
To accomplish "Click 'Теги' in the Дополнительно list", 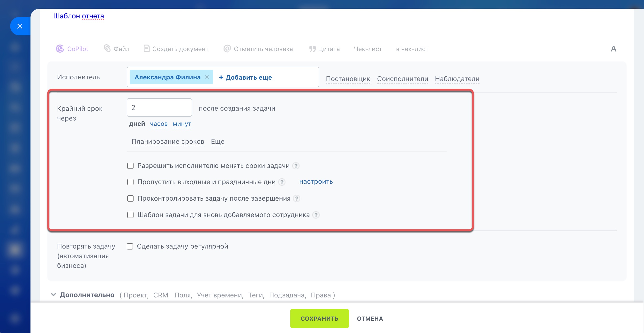I will pyautogui.click(x=255, y=295).
